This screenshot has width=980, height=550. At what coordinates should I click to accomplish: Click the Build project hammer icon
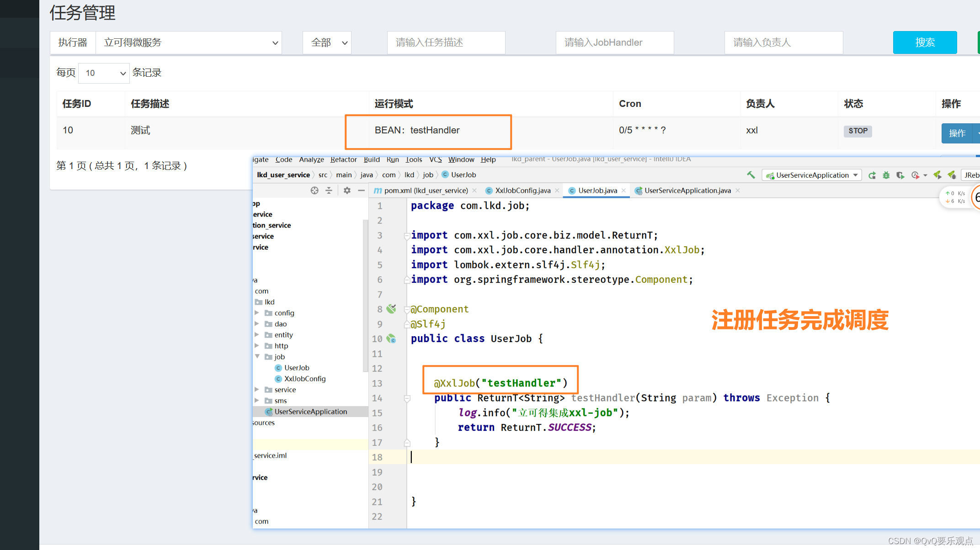pos(751,175)
